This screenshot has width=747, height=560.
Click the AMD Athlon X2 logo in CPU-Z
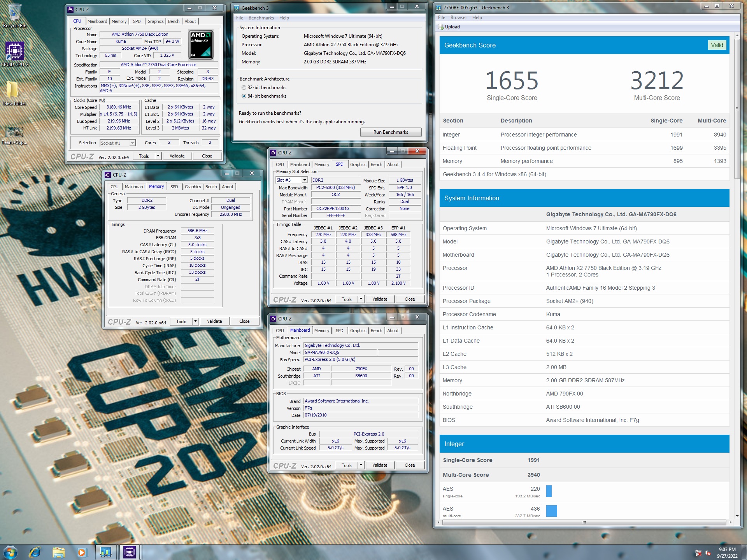[x=201, y=45]
